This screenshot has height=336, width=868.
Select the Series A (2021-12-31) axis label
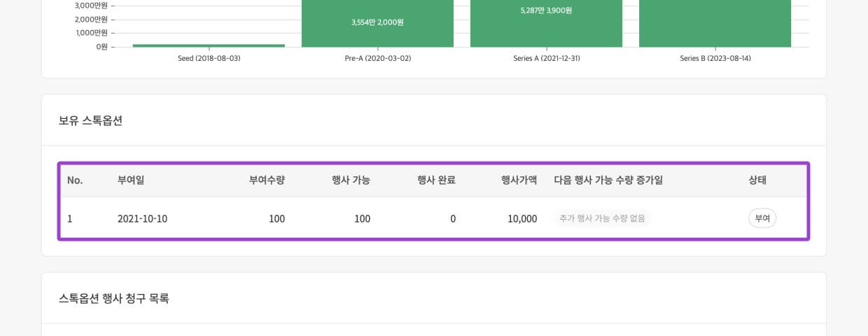(x=546, y=59)
